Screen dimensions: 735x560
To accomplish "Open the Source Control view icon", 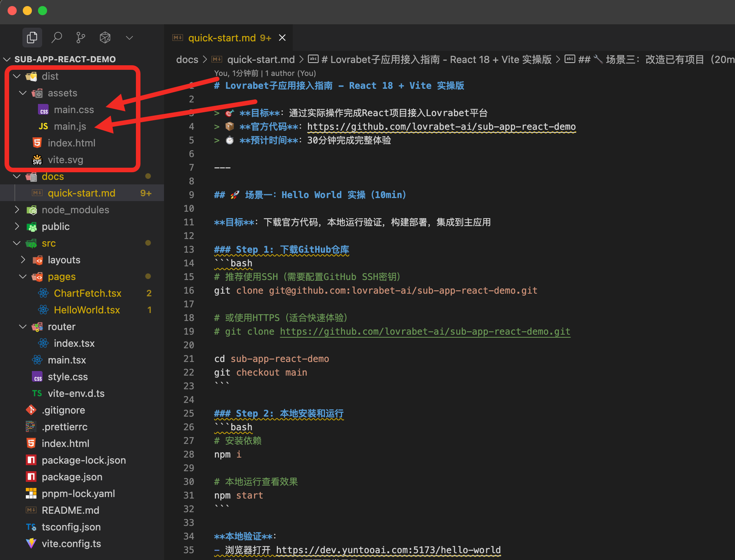I will (x=80, y=38).
